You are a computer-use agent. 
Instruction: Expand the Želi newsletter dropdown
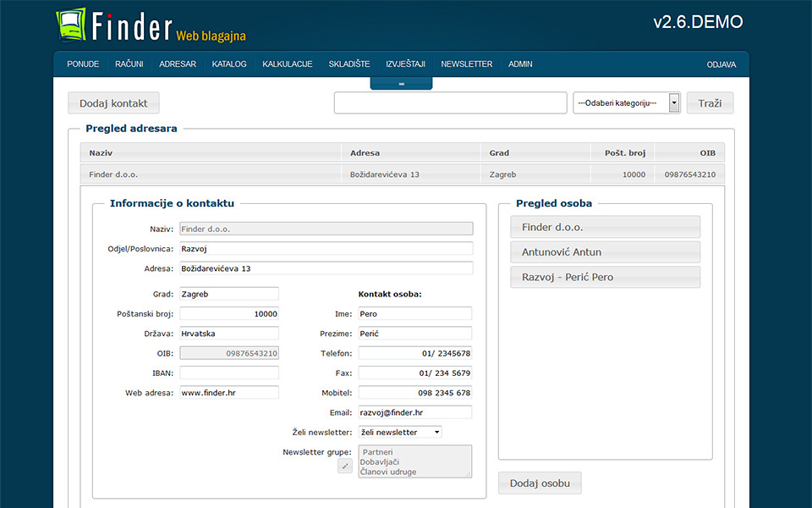click(400, 432)
